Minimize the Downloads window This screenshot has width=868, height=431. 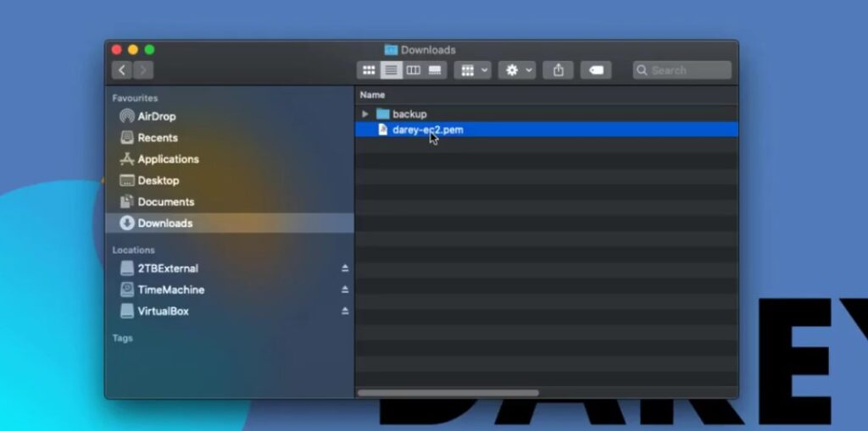[133, 50]
